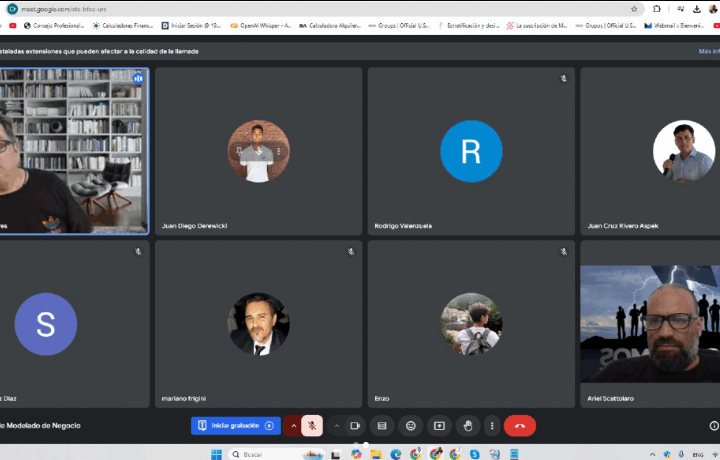Raise your hand in the meeting
This screenshot has height=460, width=720.
pos(466,426)
